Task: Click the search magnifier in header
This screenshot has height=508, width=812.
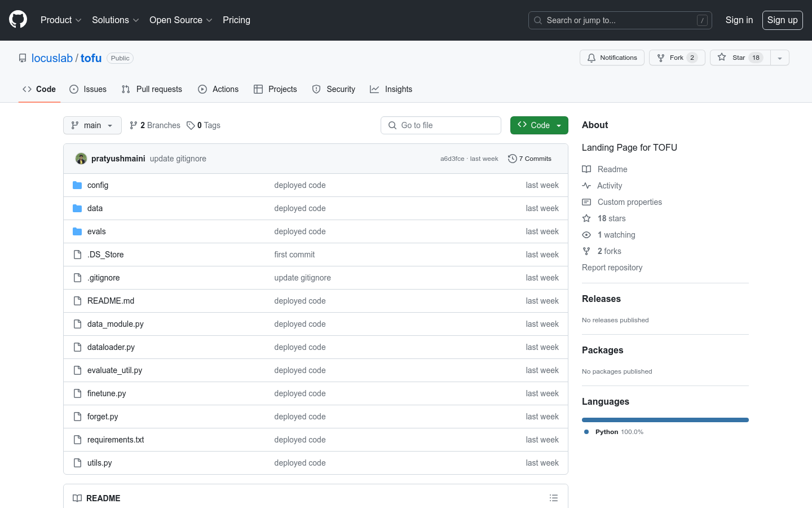Action: pos(538,20)
